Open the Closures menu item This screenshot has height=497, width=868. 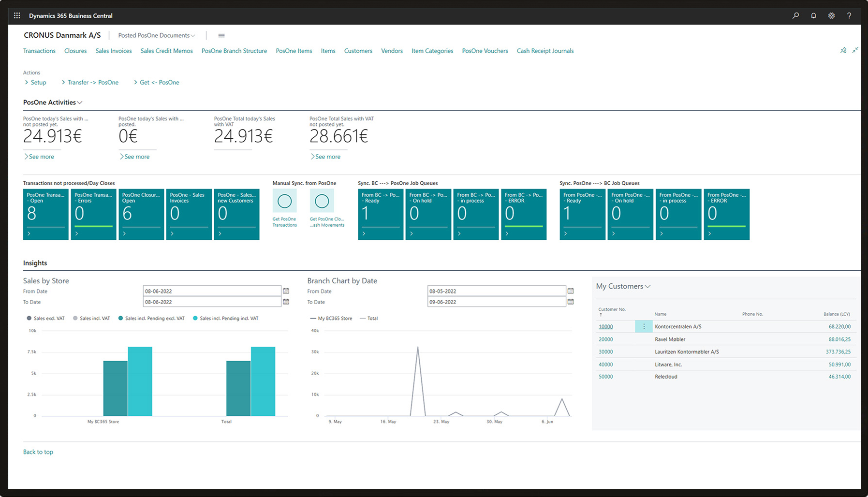(75, 51)
